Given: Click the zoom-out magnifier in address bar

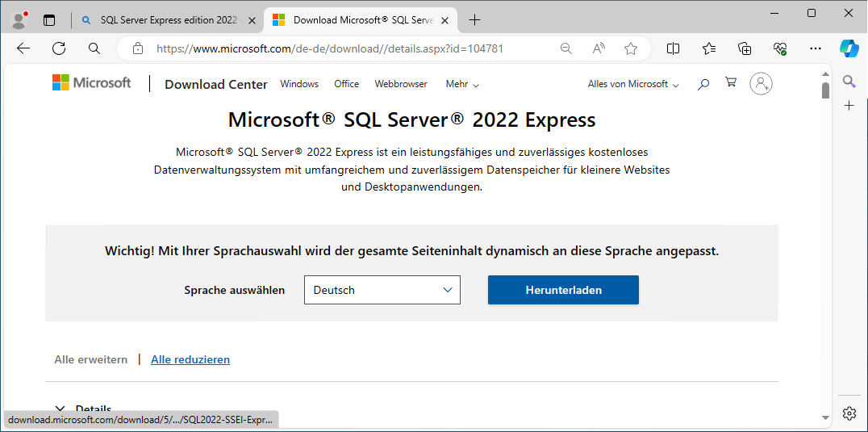Looking at the screenshot, I should coord(565,48).
